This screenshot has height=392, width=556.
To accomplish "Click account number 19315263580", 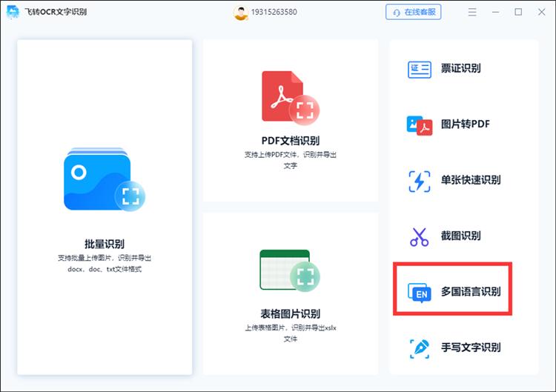I will [274, 12].
